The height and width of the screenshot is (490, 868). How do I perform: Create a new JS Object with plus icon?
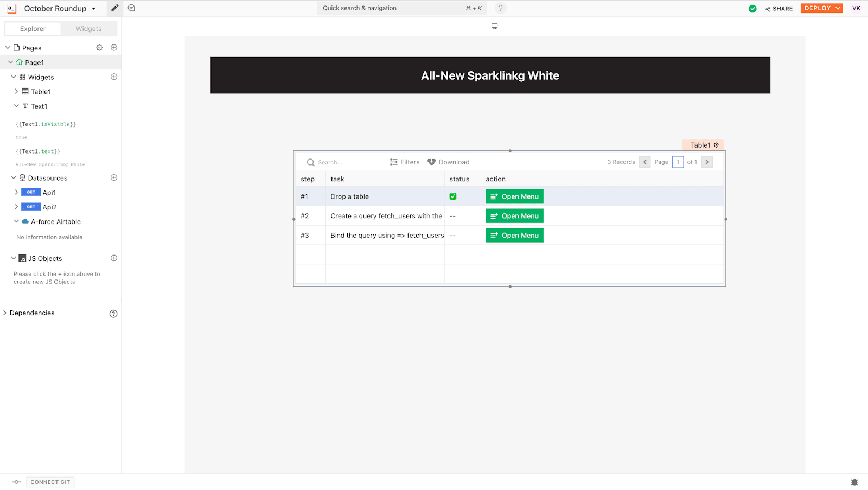(114, 258)
